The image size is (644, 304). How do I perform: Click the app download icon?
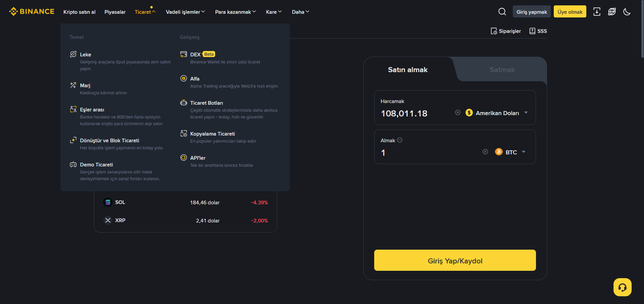click(x=597, y=12)
